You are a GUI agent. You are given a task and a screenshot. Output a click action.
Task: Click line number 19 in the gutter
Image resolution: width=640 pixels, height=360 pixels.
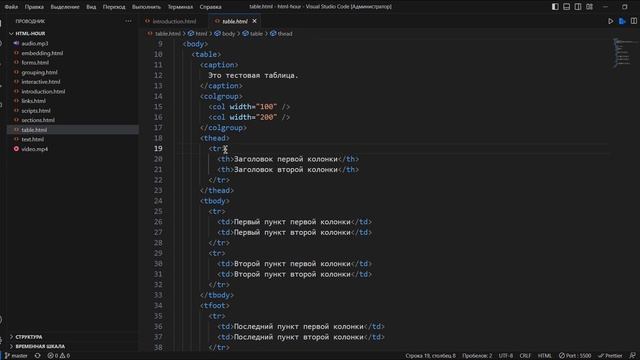tap(158, 149)
